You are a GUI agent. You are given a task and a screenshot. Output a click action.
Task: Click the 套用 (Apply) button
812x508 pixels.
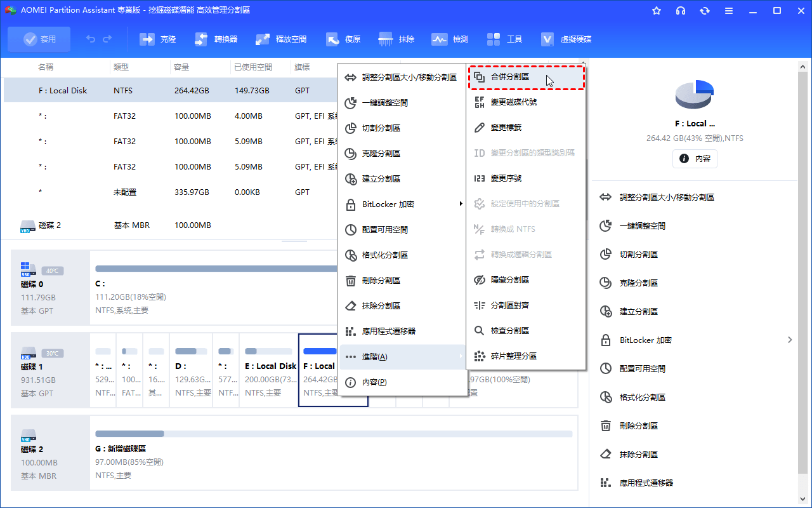coord(39,39)
